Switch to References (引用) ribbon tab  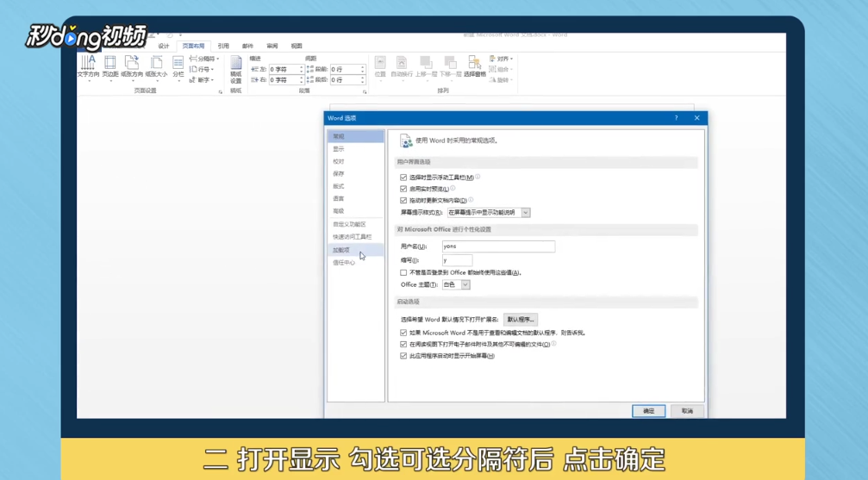[x=223, y=46]
